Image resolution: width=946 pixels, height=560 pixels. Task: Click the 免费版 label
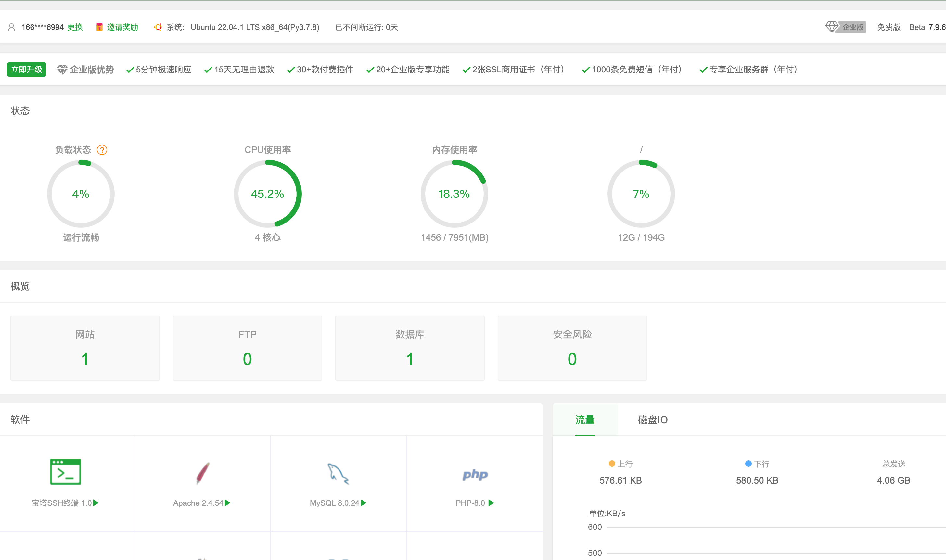(x=888, y=27)
